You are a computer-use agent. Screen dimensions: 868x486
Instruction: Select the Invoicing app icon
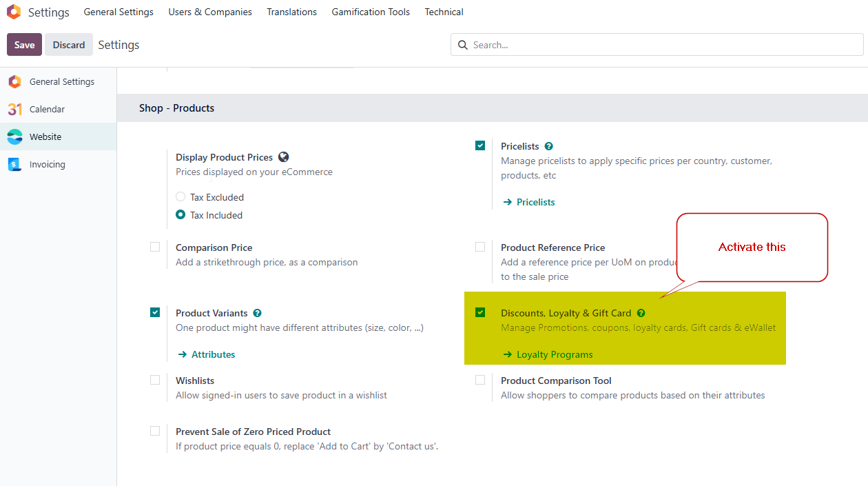[x=14, y=165]
